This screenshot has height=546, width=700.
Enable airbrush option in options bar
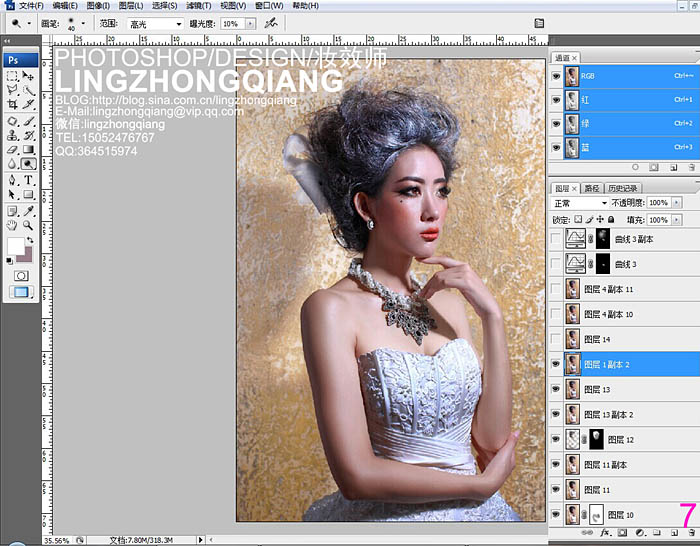pos(271,23)
